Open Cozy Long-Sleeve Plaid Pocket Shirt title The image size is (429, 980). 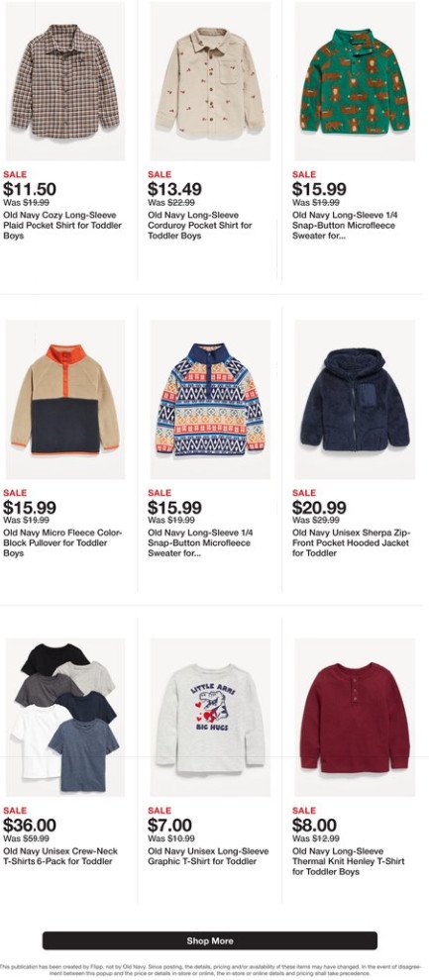click(x=62, y=226)
